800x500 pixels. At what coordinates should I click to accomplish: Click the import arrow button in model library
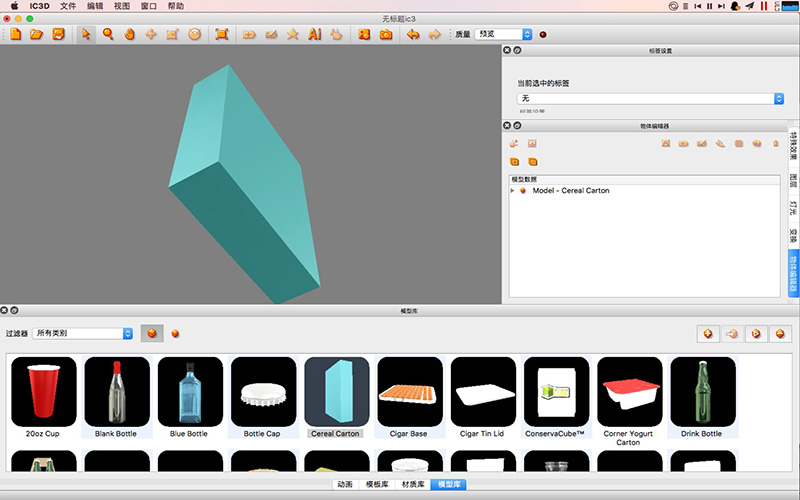(732, 334)
